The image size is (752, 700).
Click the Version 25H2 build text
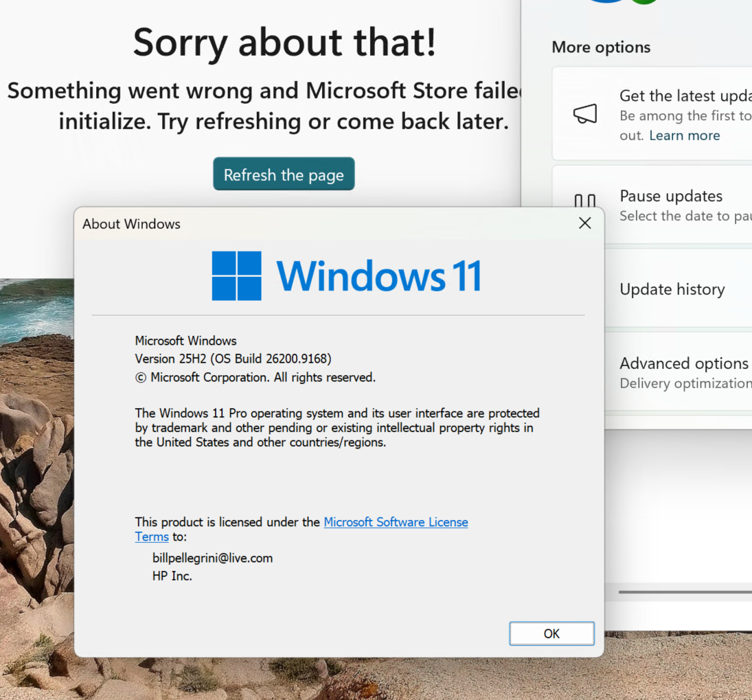click(x=233, y=359)
